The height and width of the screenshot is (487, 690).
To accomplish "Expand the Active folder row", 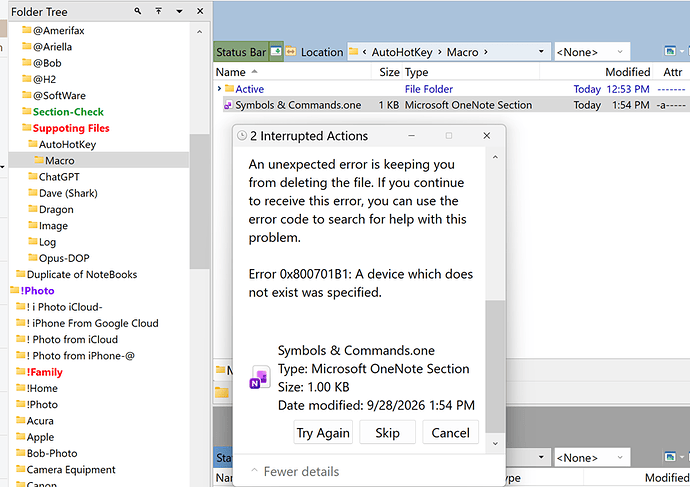I will coord(219,88).
